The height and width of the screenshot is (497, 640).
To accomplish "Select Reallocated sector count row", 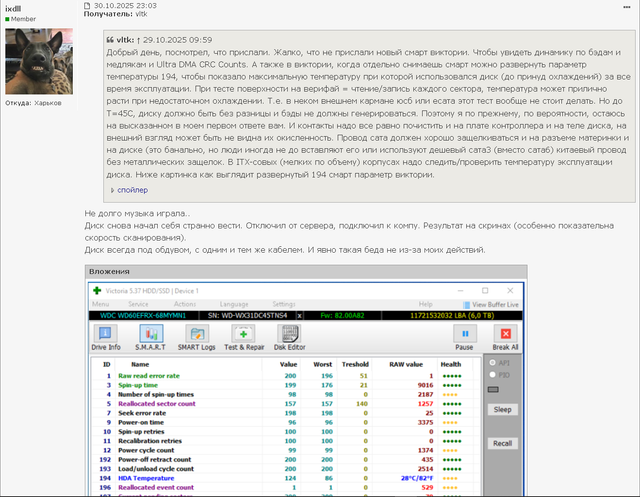I will pyautogui.click(x=286, y=404).
